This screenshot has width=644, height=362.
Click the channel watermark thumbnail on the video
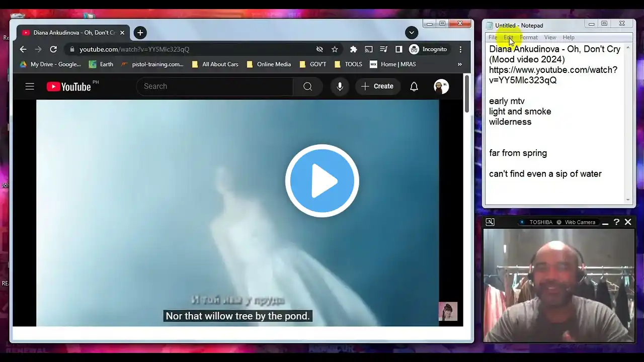448,311
